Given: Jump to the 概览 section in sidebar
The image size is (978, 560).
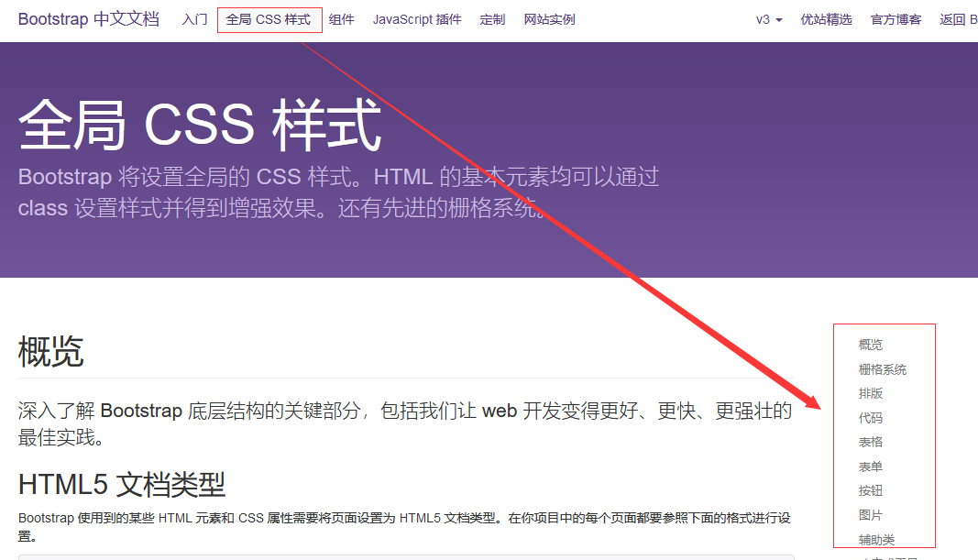Looking at the screenshot, I should [870, 344].
